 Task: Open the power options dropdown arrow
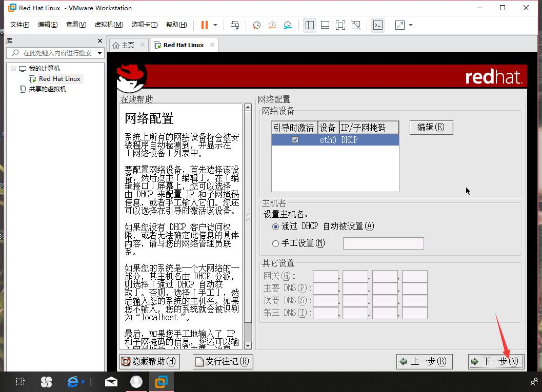tap(215, 25)
